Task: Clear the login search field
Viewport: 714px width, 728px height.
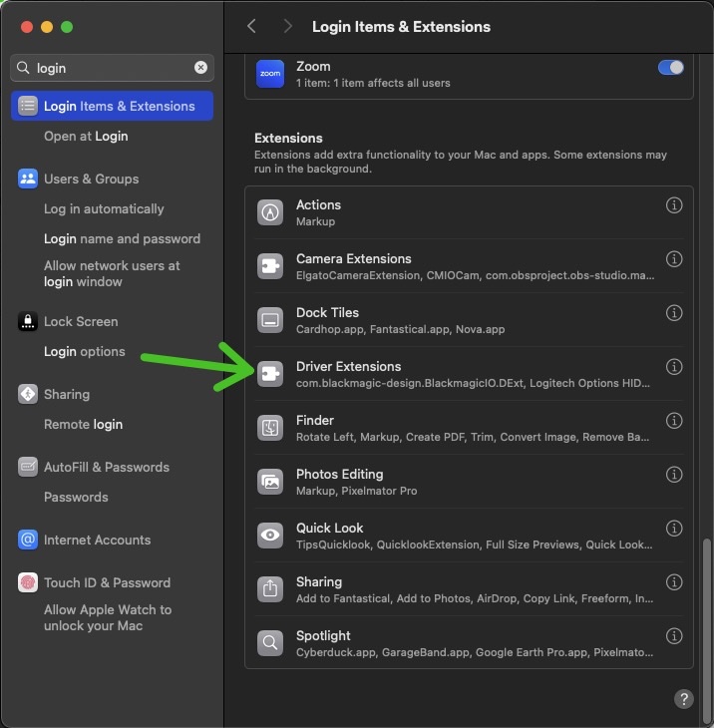Action: point(200,68)
